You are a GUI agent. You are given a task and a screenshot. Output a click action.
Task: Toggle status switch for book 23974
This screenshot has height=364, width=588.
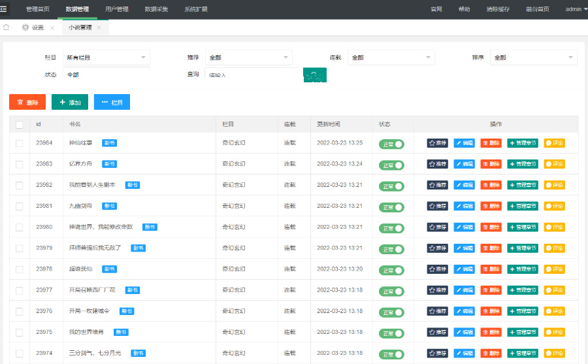click(x=391, y=354)
